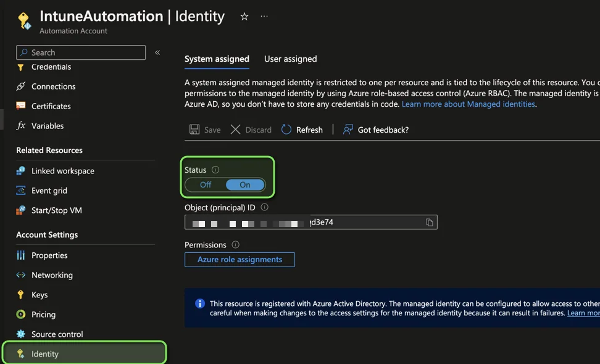Open Networking settings
The image size is (600, 364).
click(52, 275)
